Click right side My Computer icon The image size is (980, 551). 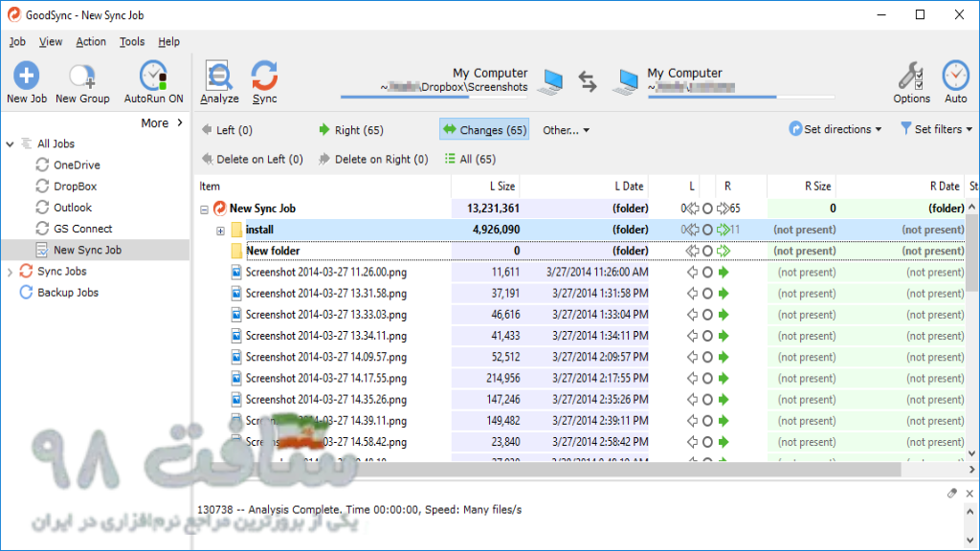point(625,82)
